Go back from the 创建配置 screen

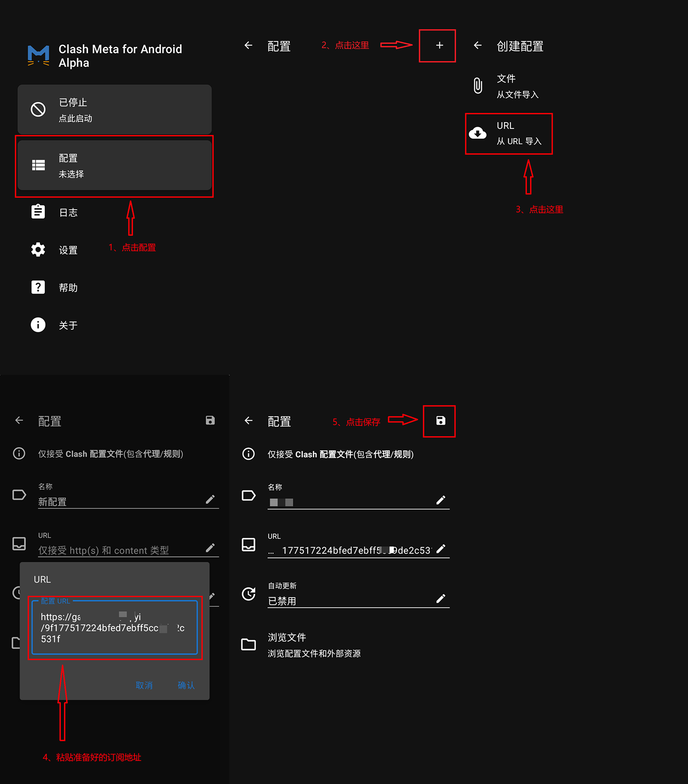click(478, 45)
